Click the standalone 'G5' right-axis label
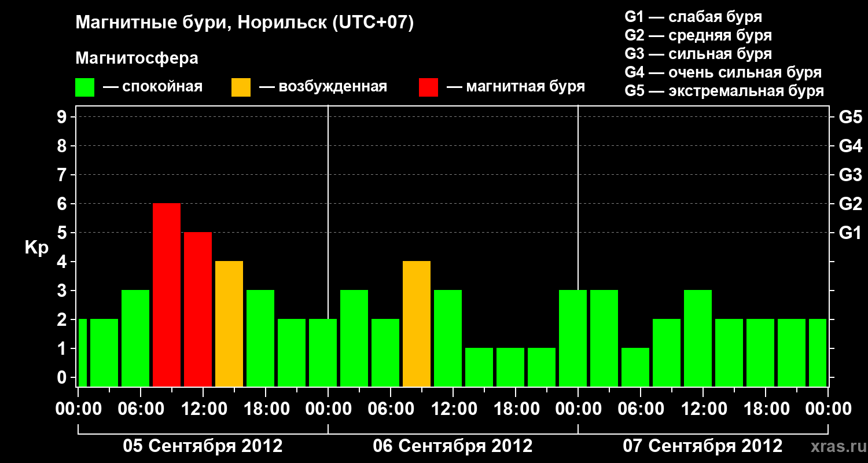This screenshot has width=868, height=463. [x=850, y=117]
